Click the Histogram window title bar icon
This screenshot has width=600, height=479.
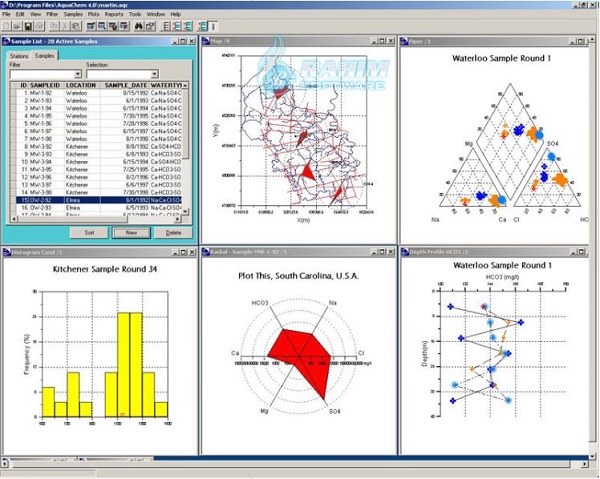pyautogui.click(x=7, y=252)
